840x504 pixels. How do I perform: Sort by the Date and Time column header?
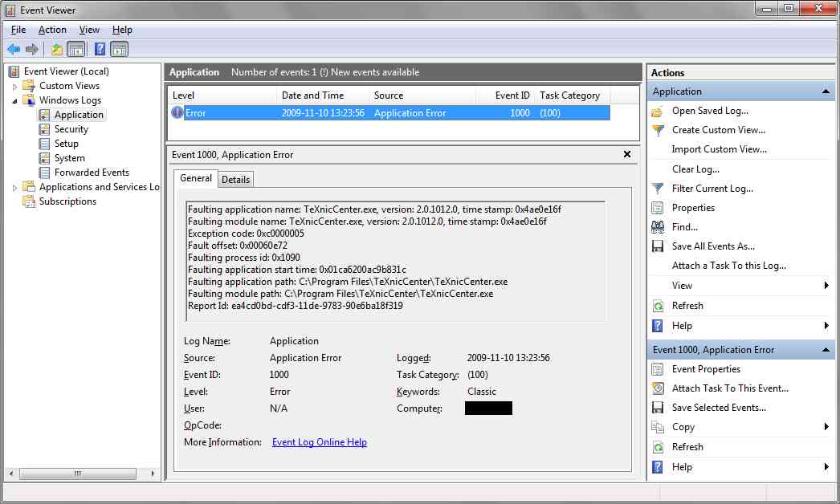click(323, 96)
